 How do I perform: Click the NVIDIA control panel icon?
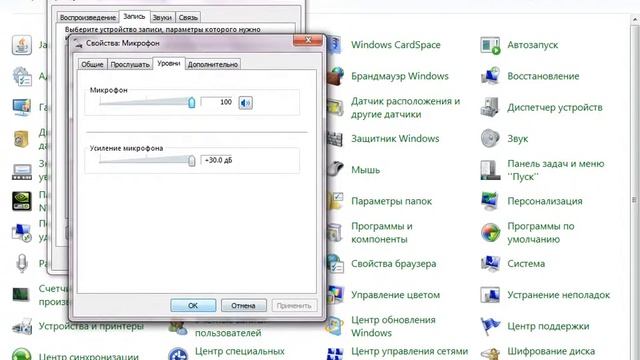pyautogui.click(x=22, y=201)
